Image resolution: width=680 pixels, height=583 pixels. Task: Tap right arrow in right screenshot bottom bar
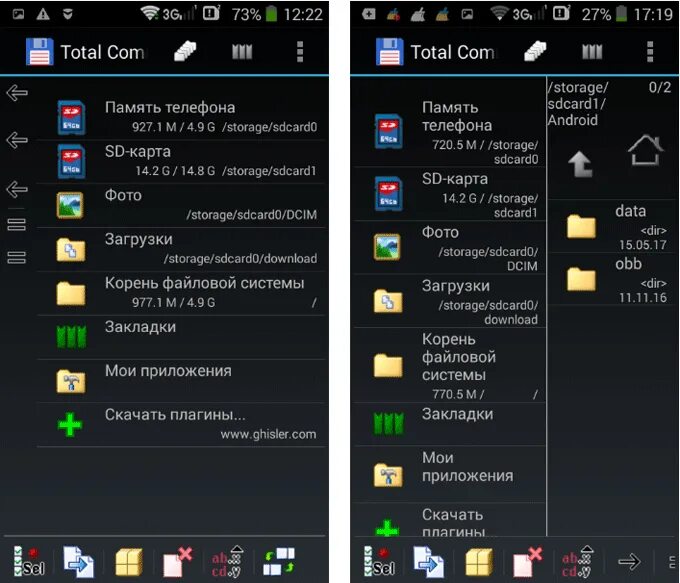[629, 561]
